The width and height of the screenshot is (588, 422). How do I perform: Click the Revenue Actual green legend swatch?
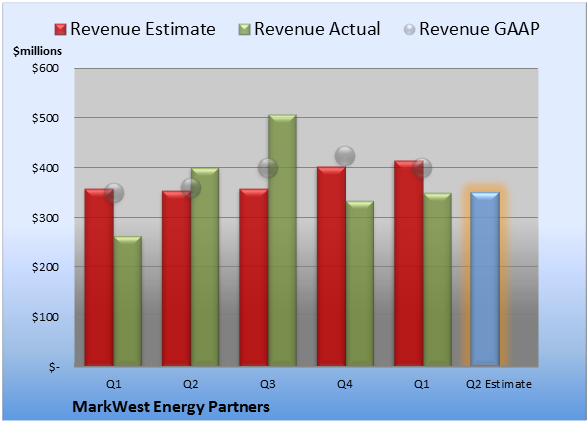(x=244, y=30)
